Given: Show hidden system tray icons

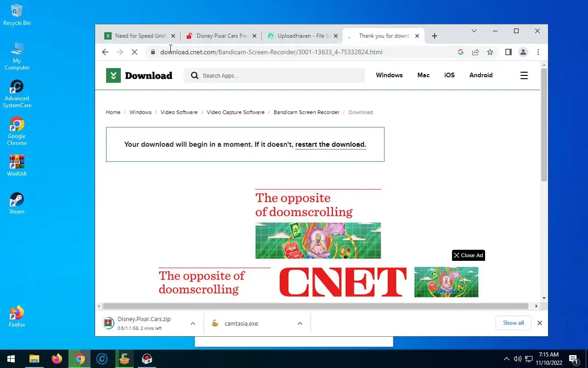Looking at the screenshot, I should 507,359.
